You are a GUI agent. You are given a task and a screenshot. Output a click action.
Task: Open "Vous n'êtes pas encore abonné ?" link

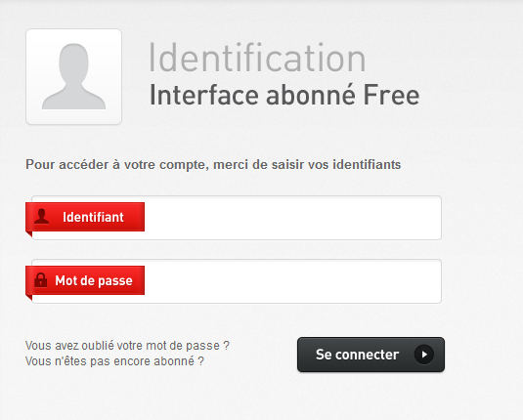(114, 361)
